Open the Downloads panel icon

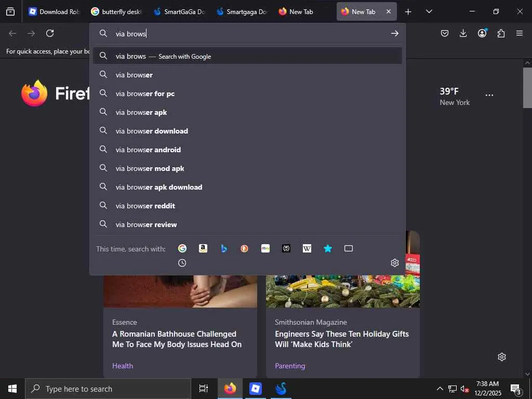(463, 33)
